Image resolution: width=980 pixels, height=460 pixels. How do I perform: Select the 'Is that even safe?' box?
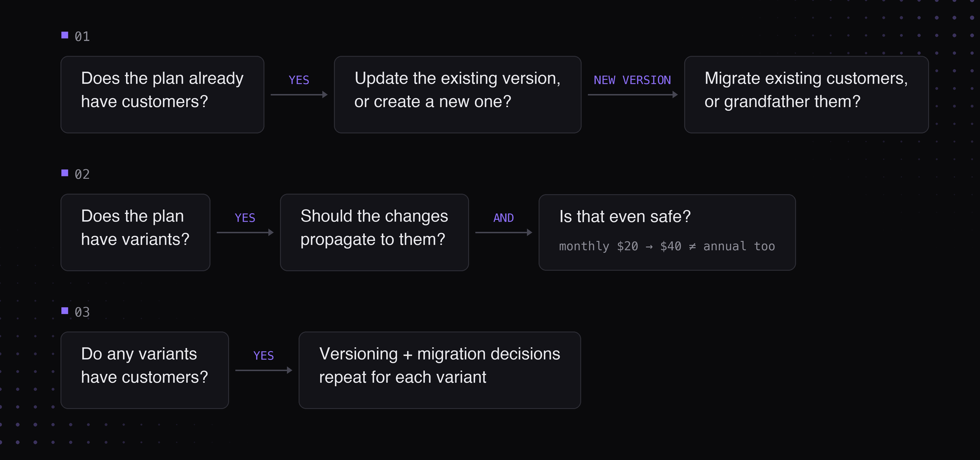point(667,232)
